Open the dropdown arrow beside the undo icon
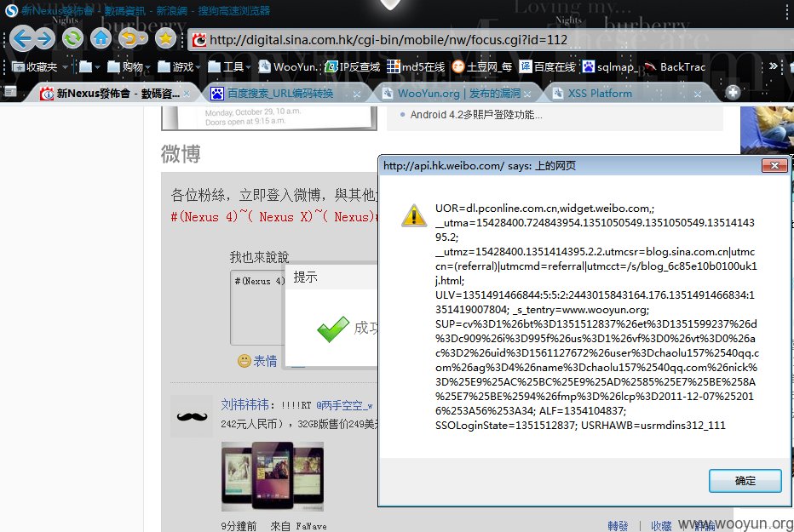Image resolution: width=794 pixels, height=532 pixels. [x=143, y=39]
